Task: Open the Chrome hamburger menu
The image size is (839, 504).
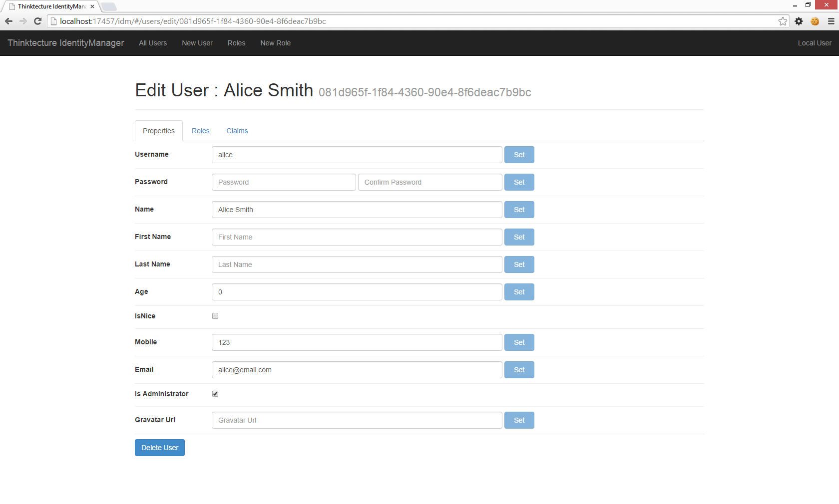Action: click(x=831, y=21)
